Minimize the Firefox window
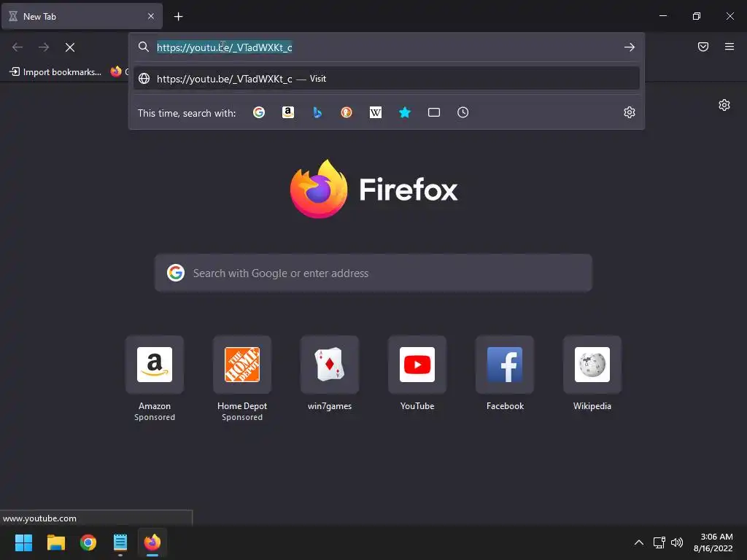Viewport: 747px width, 560px height. point(662,16)
